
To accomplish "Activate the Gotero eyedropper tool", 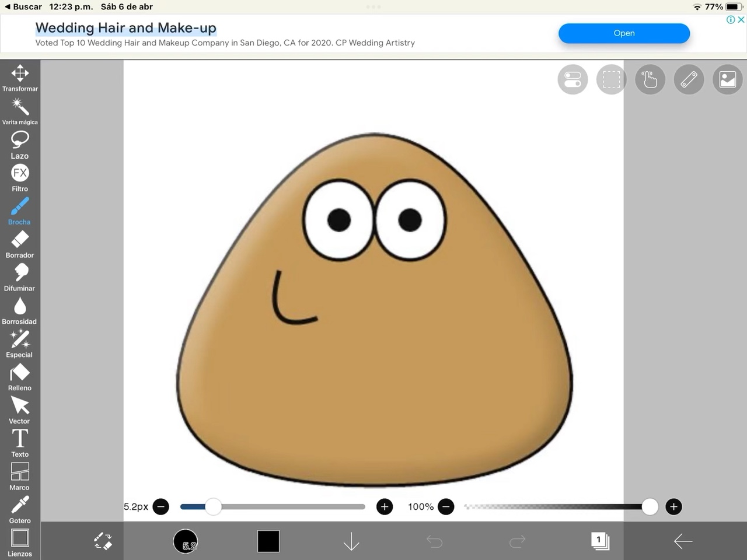I will pos(20,509).
